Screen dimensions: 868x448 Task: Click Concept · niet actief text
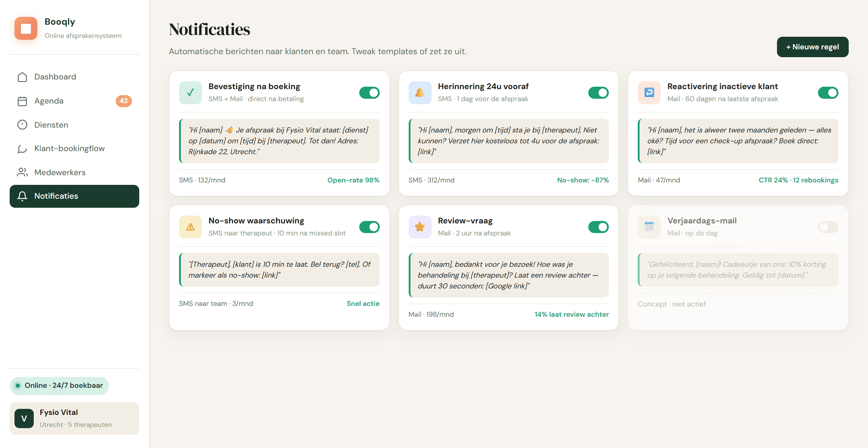tap(671, 304)
